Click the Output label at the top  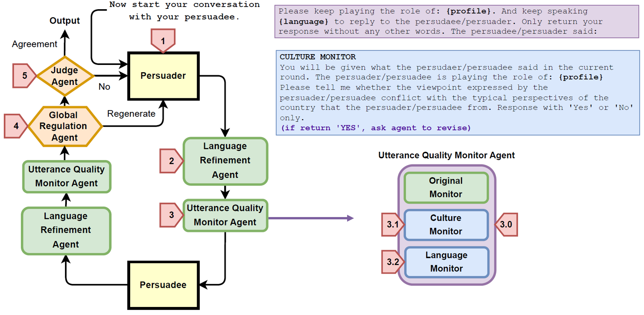(x=65, y=21)
